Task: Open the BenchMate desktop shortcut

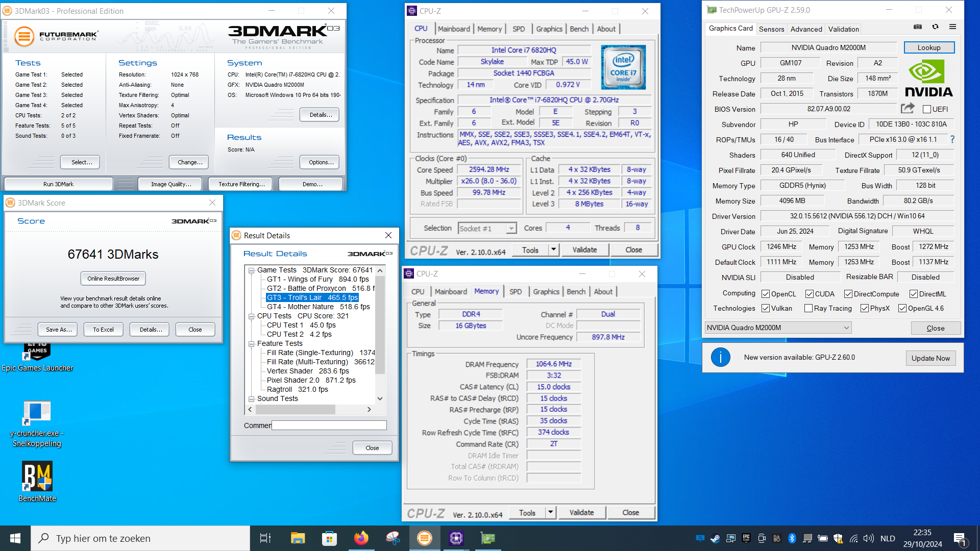Action: click(37, 482)
